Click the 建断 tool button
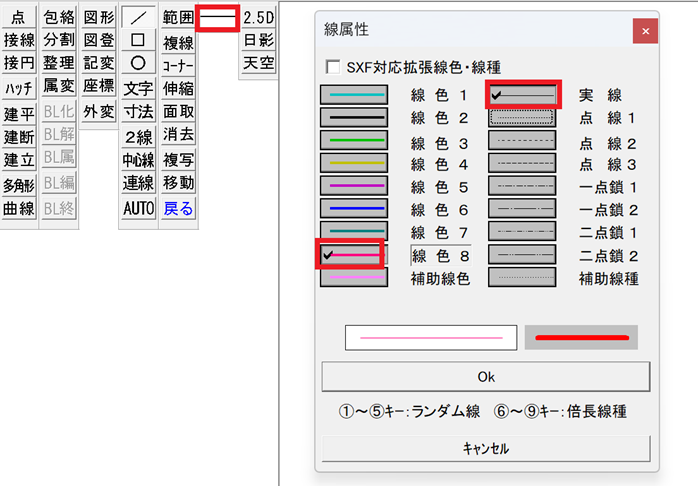The height and width of the screenshot is (486, 698). (19, 137)
